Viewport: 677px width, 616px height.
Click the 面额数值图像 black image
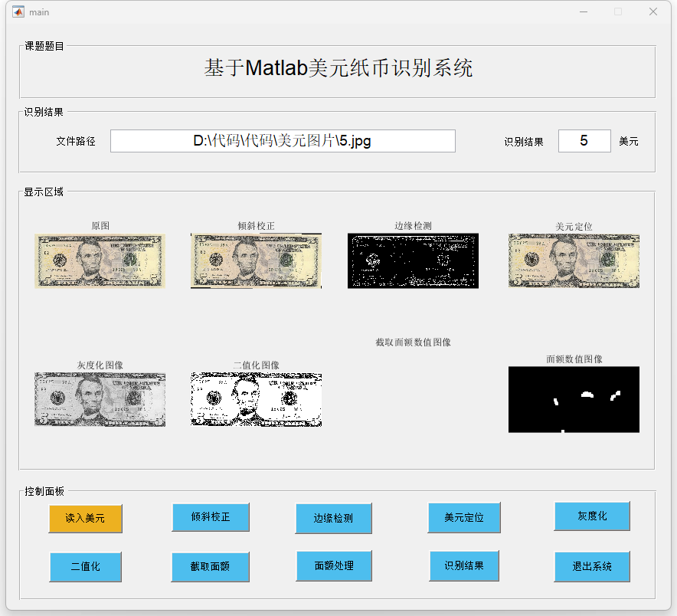574,400
